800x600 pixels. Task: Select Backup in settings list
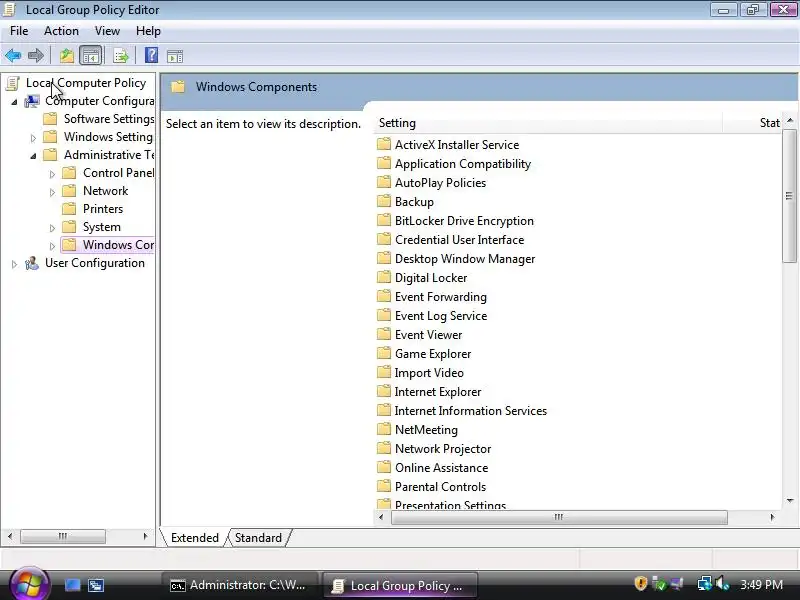414,202
